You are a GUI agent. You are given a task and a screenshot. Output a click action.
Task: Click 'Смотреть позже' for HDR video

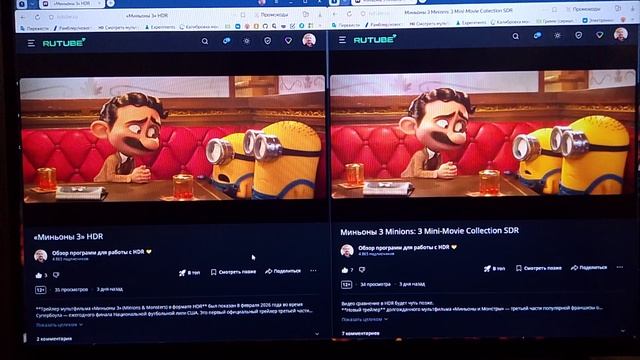[x=233, y=271]
